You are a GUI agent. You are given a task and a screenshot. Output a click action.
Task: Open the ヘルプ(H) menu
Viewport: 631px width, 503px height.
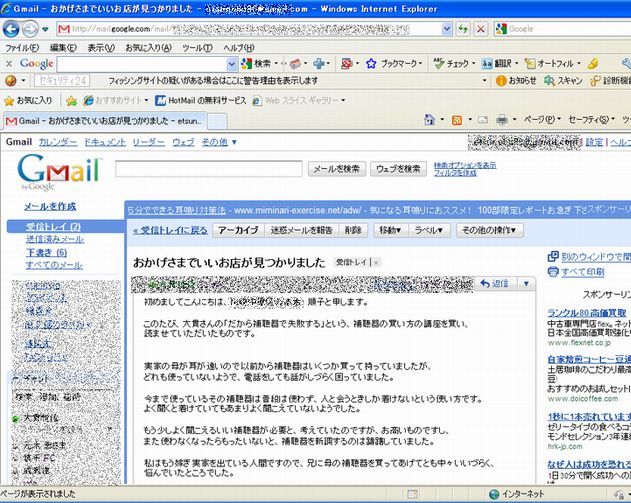click(239, 48)
